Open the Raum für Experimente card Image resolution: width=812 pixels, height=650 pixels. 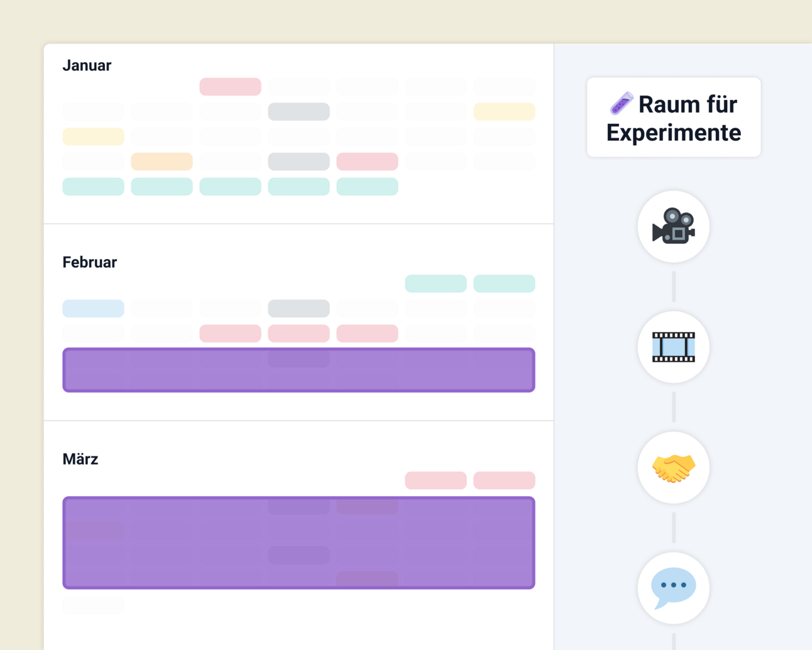[x=673, y=118]
